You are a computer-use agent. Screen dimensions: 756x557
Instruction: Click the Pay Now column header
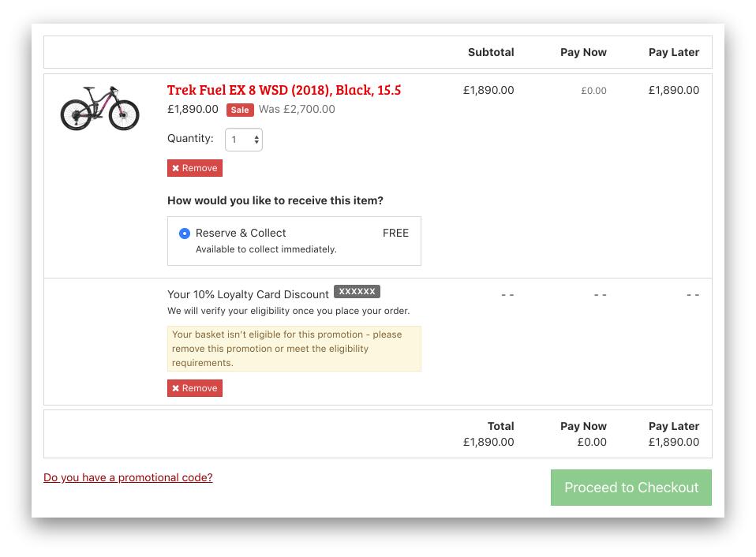pos(583,52)
